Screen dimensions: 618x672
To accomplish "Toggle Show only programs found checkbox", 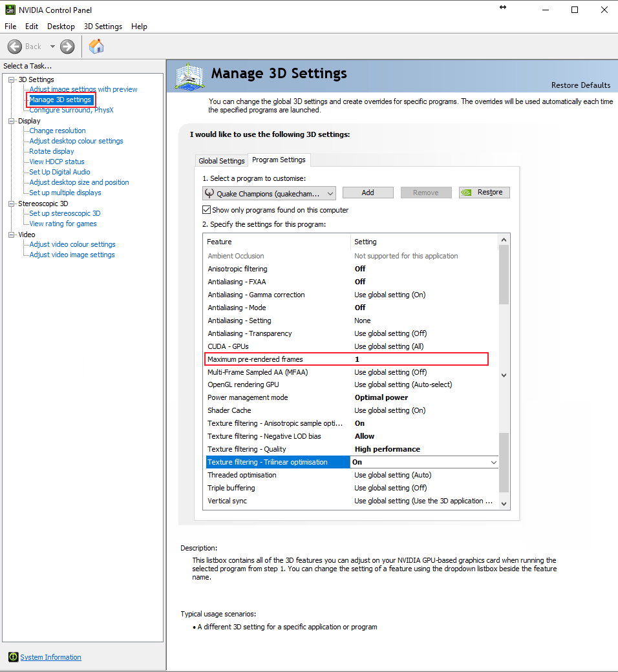I will click(x=206, y=210).
